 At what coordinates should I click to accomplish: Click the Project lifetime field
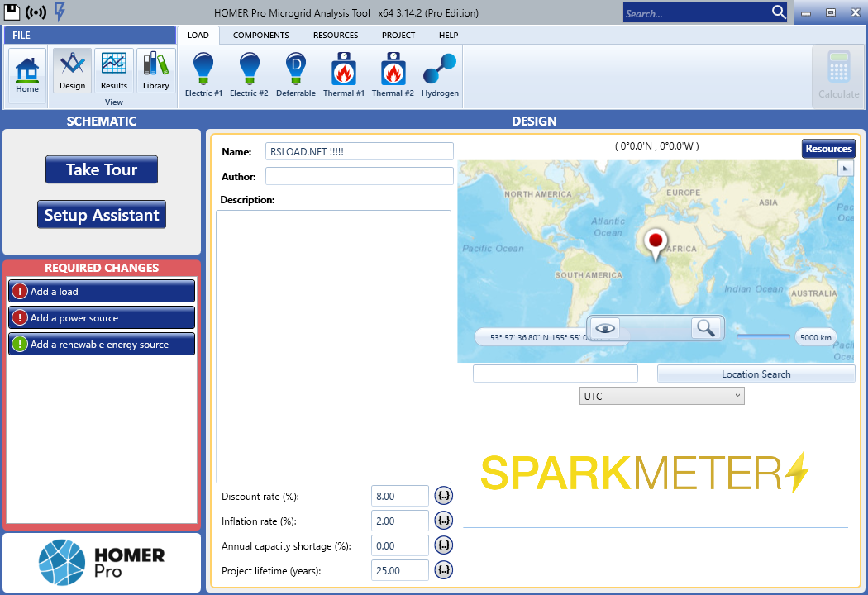(x=399, y=570)
